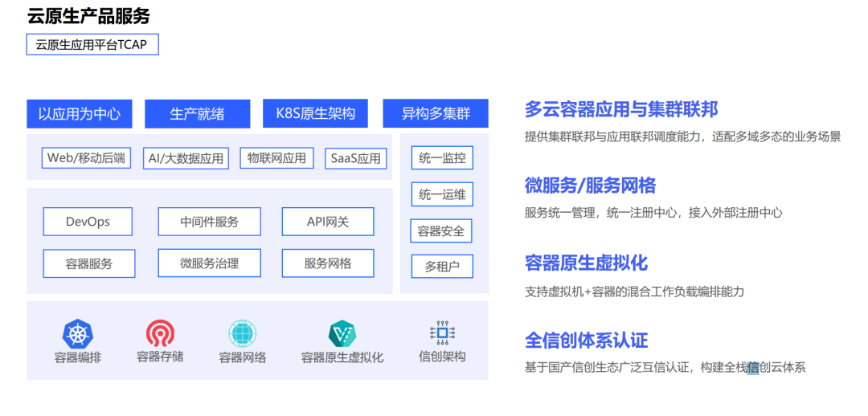Select the 中间件服务 box

209,222
